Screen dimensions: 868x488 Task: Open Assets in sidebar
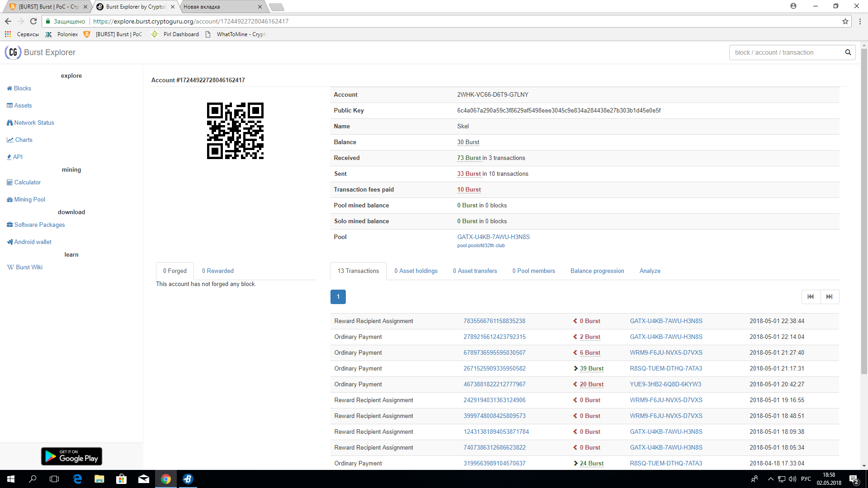pyautogui.click(x=19, y=105)
